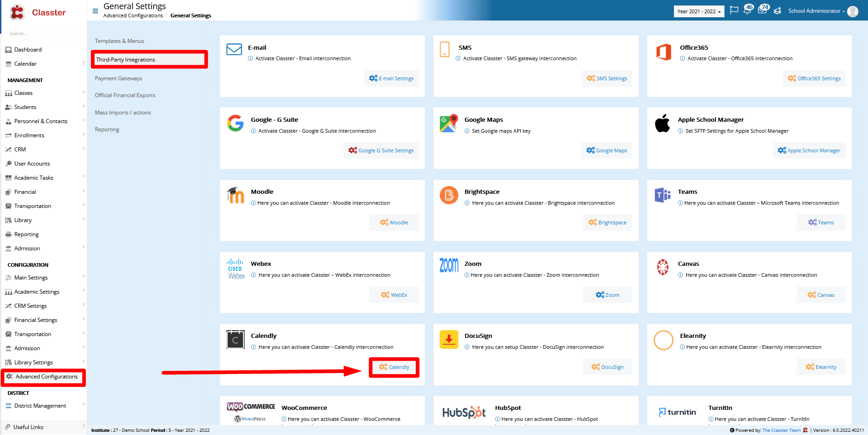The width and height of the screenshot is (868, 435).
Task: Open the School Administrator user dropdown
Action: (816, 11)
